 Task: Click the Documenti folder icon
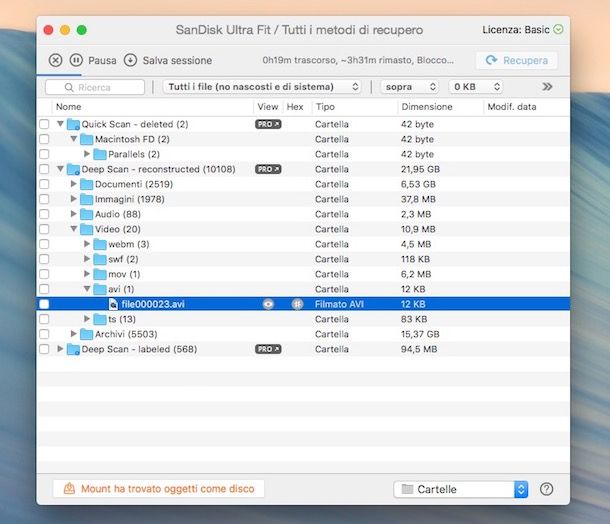[86, 184]
